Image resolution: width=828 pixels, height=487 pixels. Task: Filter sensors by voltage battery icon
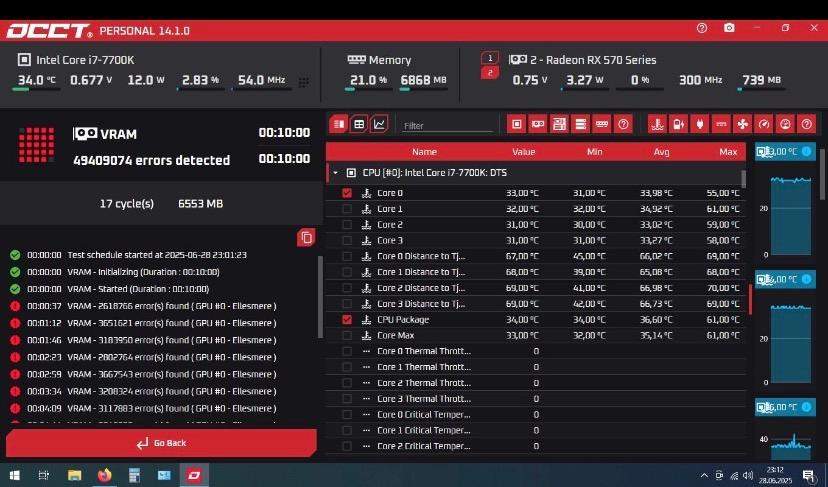pyautogui.click(x=679, y=124)
